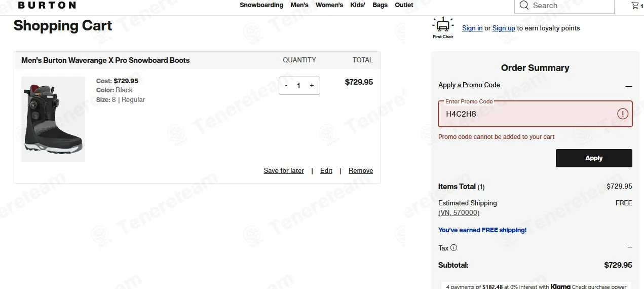Viewport: 644px width, 289px height.
Task: Click the Subtotal amount $729.95
Action: 618,265
